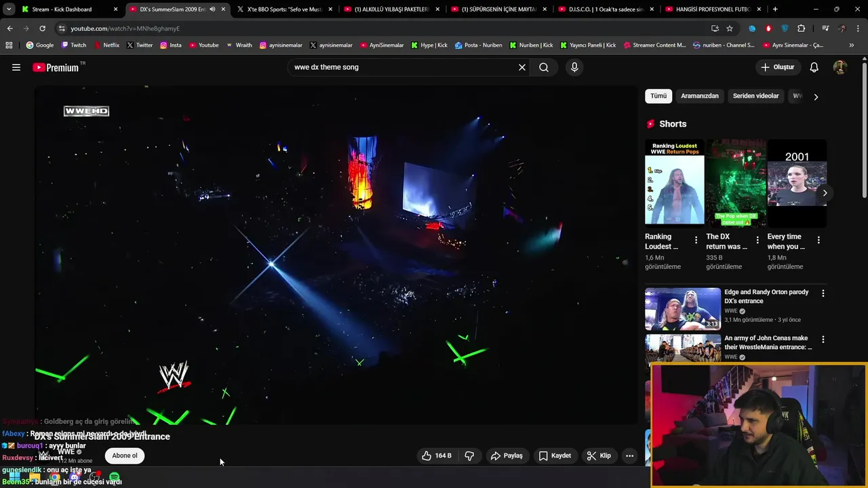The image size is (868, 488).
Task: Open the YouTube account avatar menu
Action: (840, 67)
